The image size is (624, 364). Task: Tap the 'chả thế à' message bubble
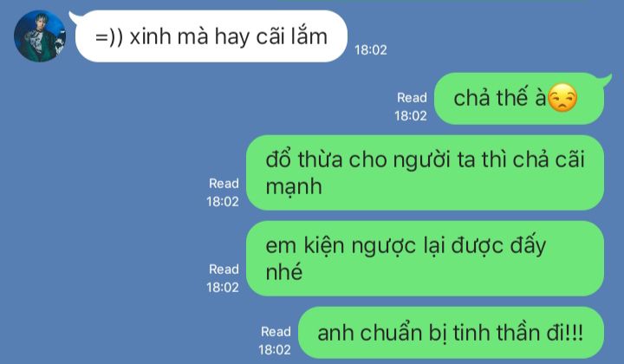(x=519, y=98)
